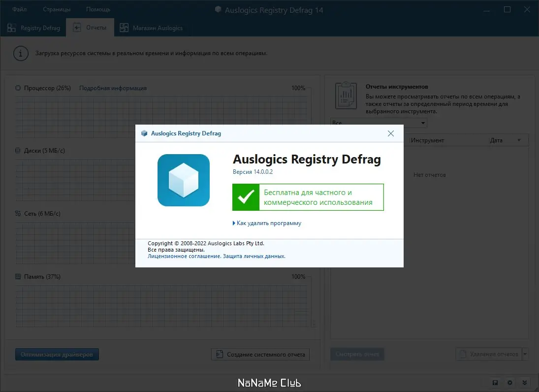Click the processor chip icon next to Процессор

[x=18, y=88]
